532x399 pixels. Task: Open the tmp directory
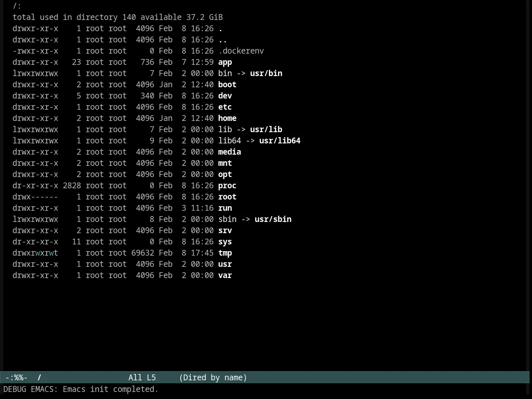225,253
